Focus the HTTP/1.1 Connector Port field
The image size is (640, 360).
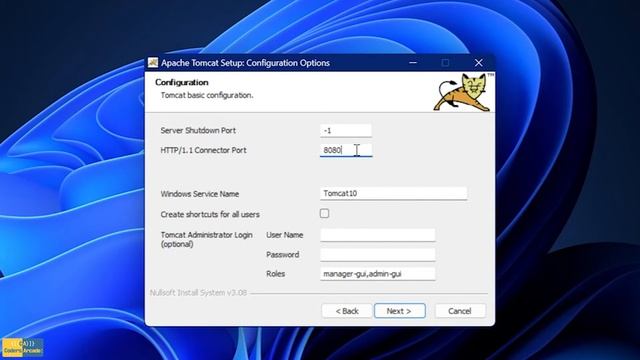point(346,150)
